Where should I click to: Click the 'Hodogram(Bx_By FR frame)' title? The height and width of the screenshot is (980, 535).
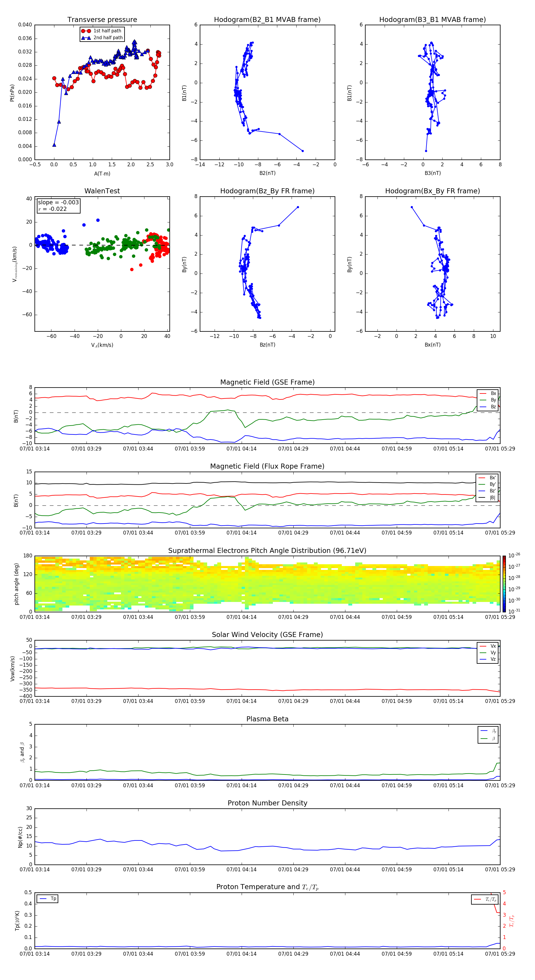click(432, 191)
